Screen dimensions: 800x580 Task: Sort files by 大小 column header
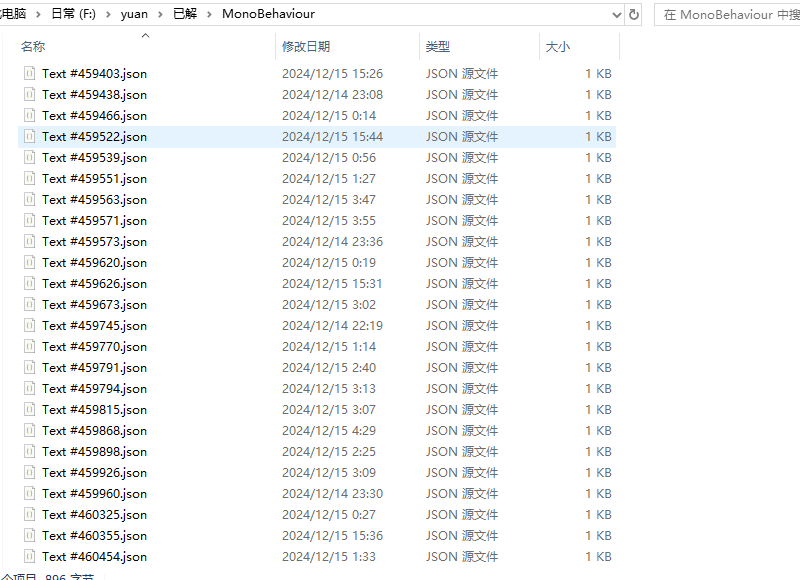[557, 47]
